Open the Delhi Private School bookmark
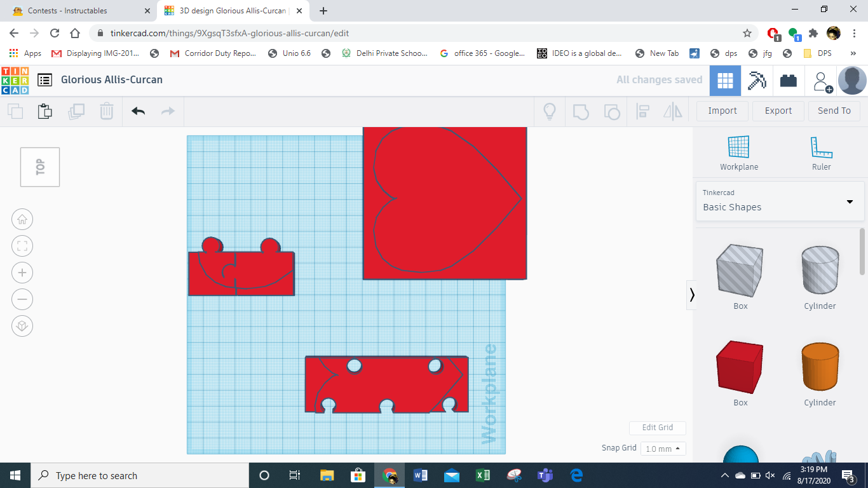 (384, 53)
